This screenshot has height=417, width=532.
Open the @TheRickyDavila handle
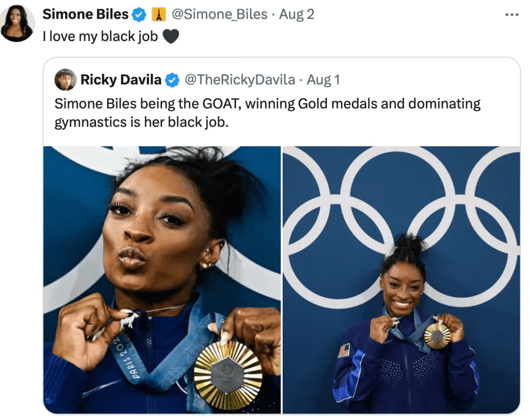click(x=240, y=79)
